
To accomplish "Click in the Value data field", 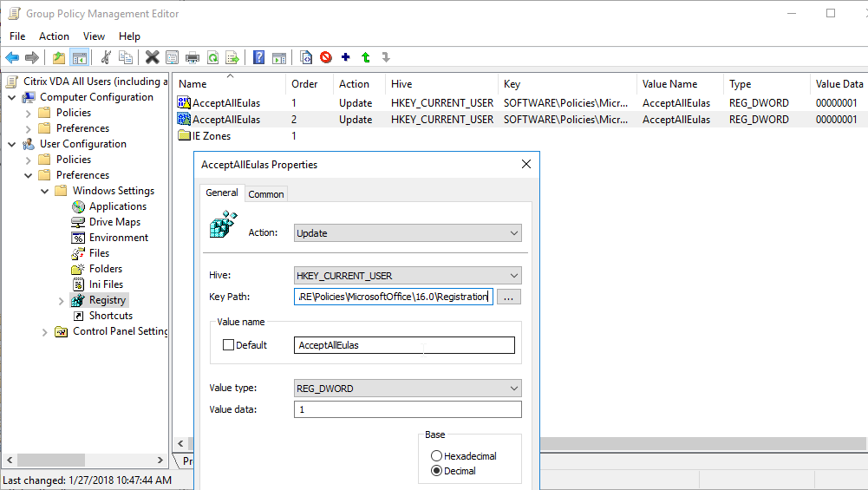I will (408, 409).
